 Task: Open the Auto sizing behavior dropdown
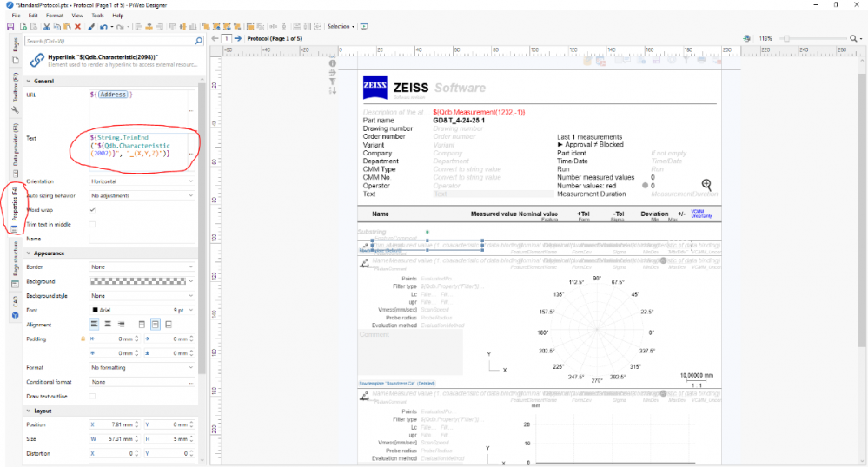coord(142,195)
